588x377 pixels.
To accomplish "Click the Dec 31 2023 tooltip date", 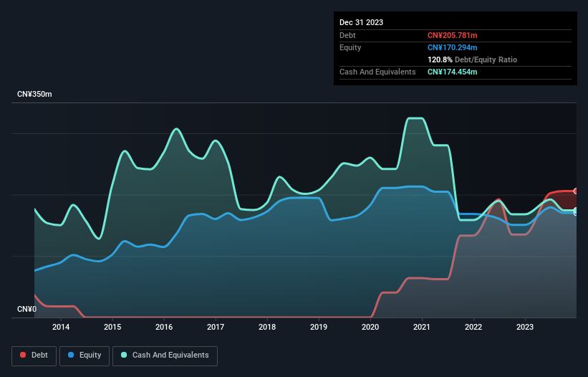I will (x=361, y=22).
